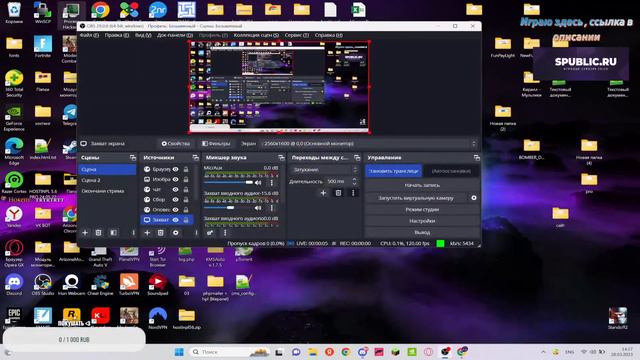Undock the Scenes panel
Screen dimensions: 640x360
(133, 158)
